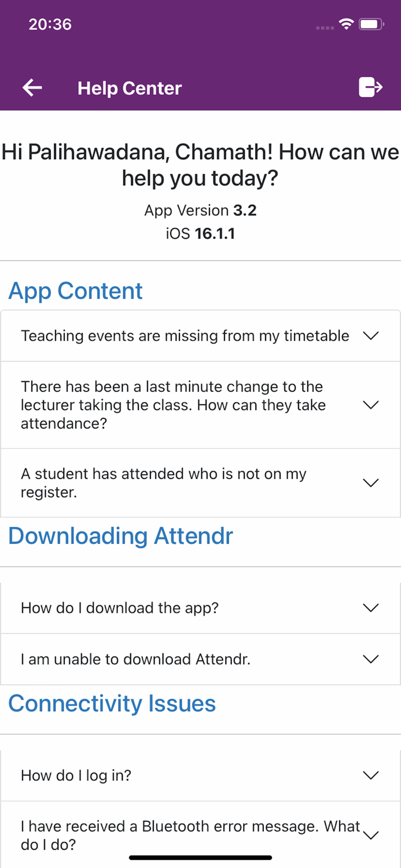Select the logout icon in the top right

click(370, 87)
